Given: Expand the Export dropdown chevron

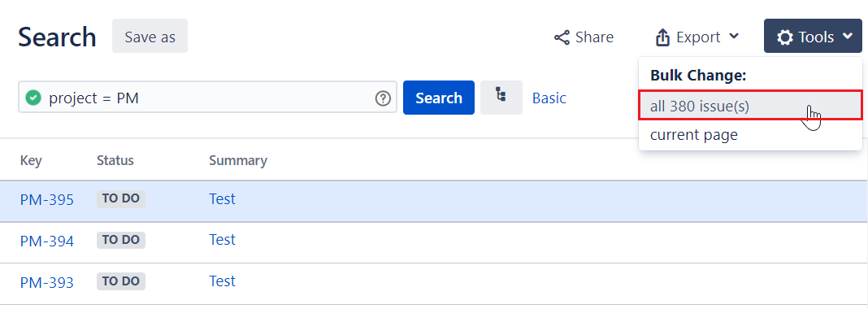Looking at the screenshot, I should coord(734,37).
